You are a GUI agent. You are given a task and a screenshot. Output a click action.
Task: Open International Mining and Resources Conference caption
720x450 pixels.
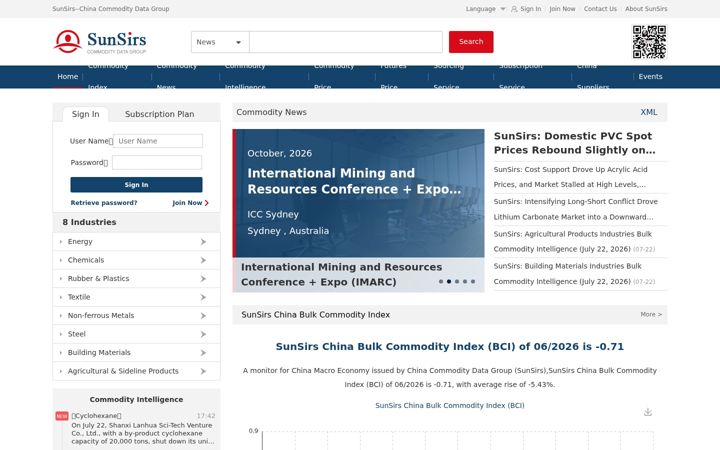(341, 274)
